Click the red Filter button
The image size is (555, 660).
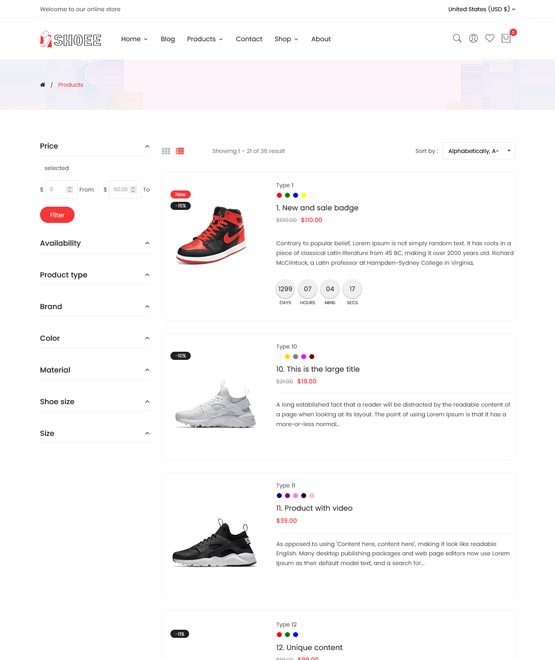[57, 215]
